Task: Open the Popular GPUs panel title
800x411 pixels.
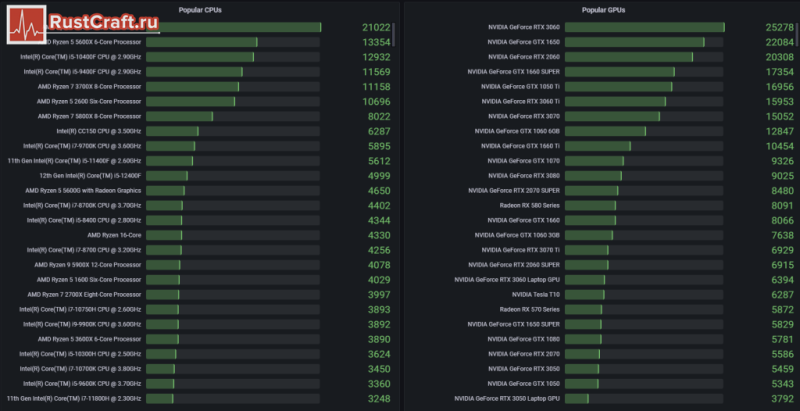Action: (x=603, y=10)
